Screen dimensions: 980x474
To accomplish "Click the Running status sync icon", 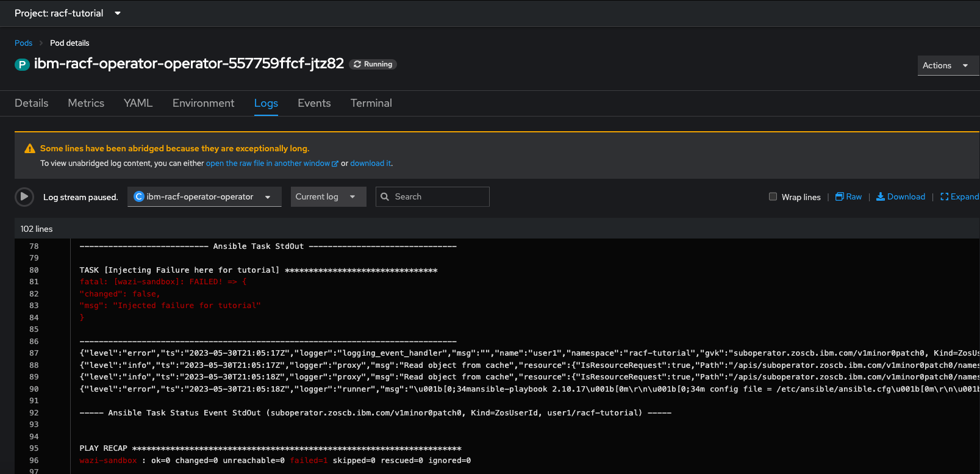I will (357, 64).
